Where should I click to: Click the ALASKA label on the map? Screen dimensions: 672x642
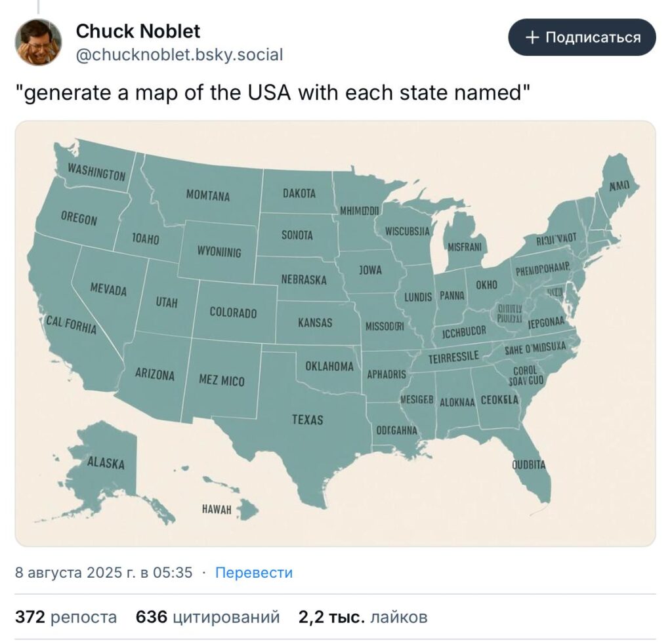[106, 462]
